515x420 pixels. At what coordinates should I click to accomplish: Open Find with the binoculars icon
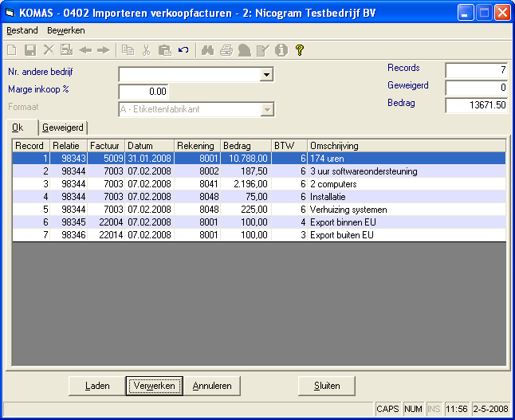[x=207, y=50]
